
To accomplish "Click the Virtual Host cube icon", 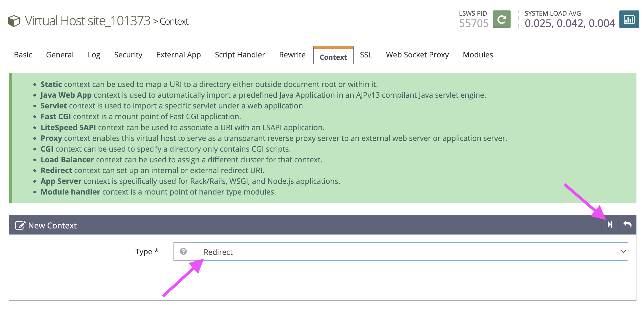I will point(14,21).
